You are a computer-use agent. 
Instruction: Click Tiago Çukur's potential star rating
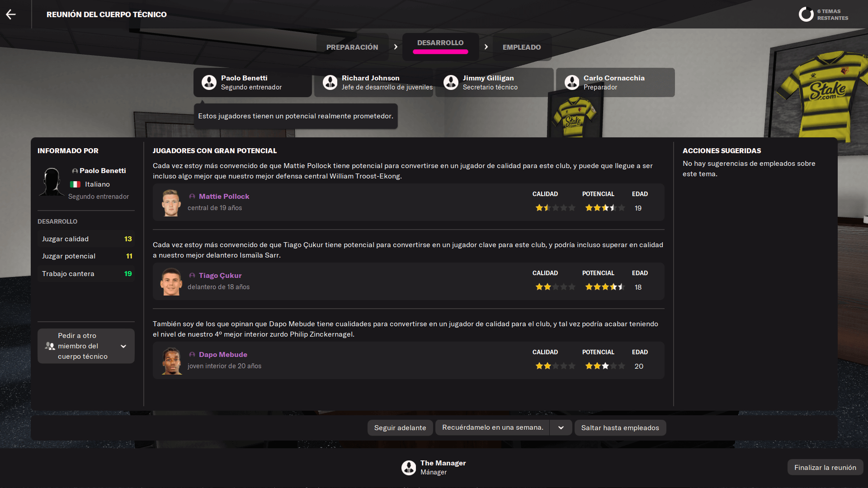tap(605, 287)
